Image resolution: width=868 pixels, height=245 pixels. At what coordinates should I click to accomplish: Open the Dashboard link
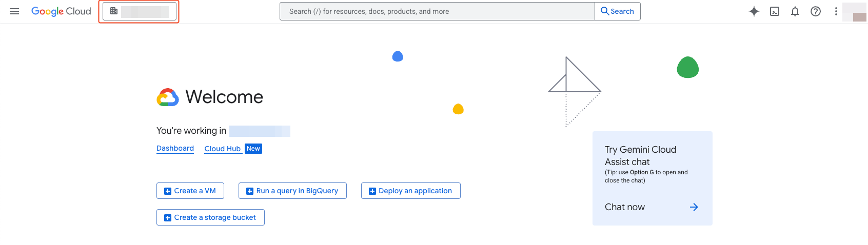point(175,149)
